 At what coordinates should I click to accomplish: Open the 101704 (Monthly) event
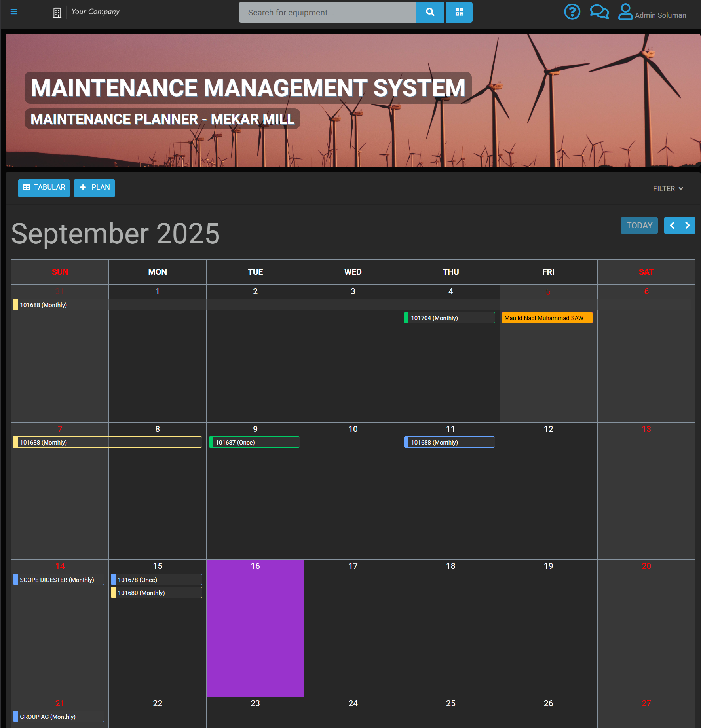coord(449,318)
